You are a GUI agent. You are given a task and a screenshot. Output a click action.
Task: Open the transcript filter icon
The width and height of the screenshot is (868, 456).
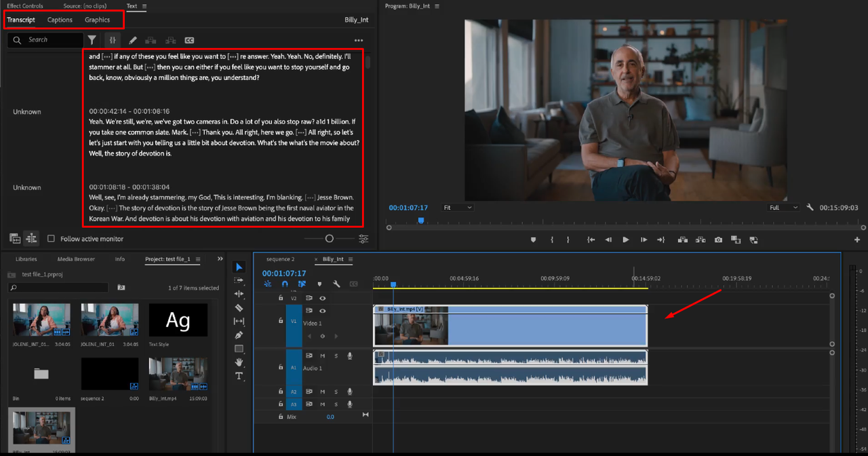[x=92, y=40]
